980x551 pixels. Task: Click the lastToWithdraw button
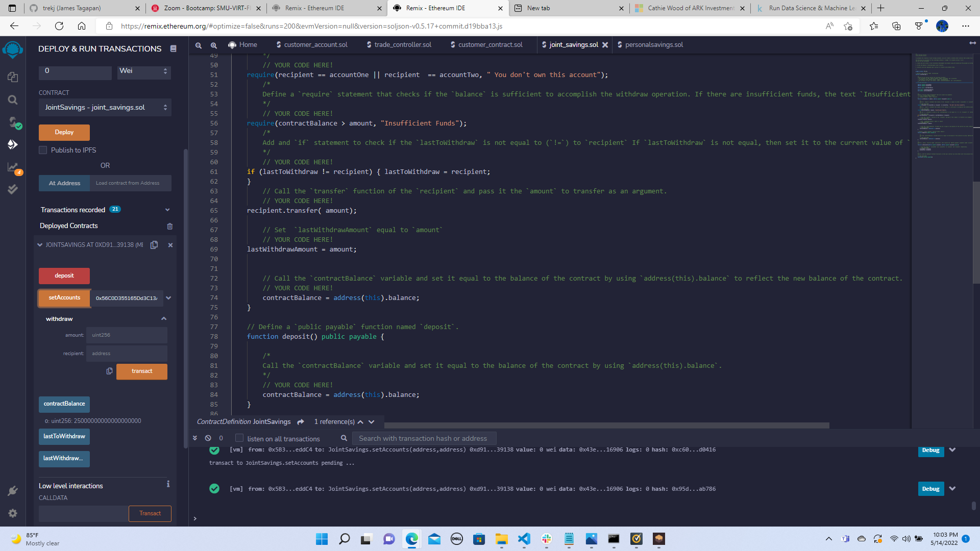point(64,437)
